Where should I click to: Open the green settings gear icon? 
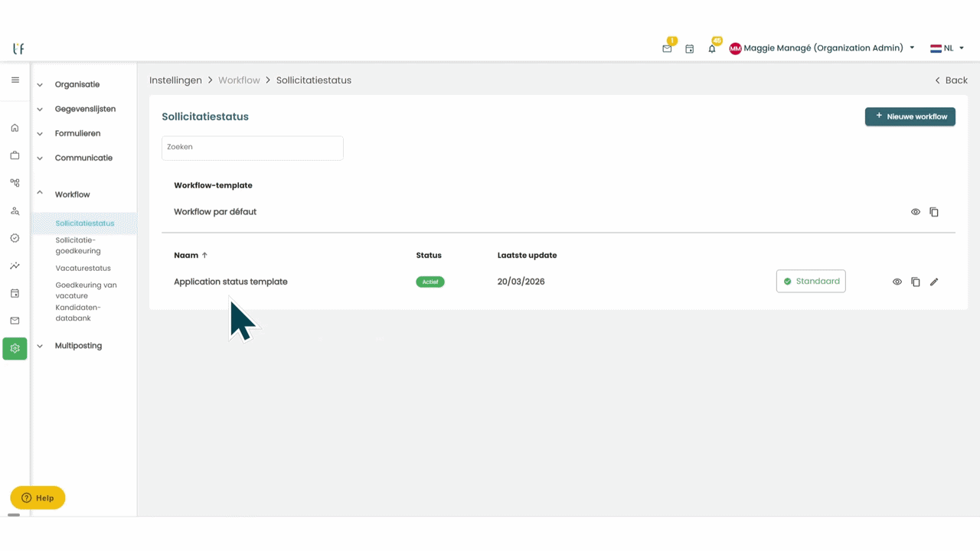tap(15, 348)
